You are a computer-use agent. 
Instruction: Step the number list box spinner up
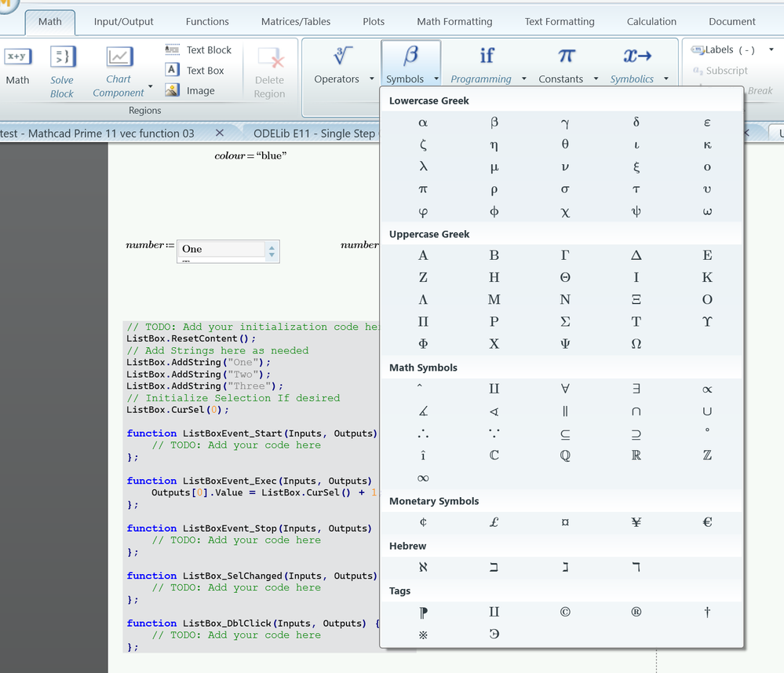pos(272,247)
